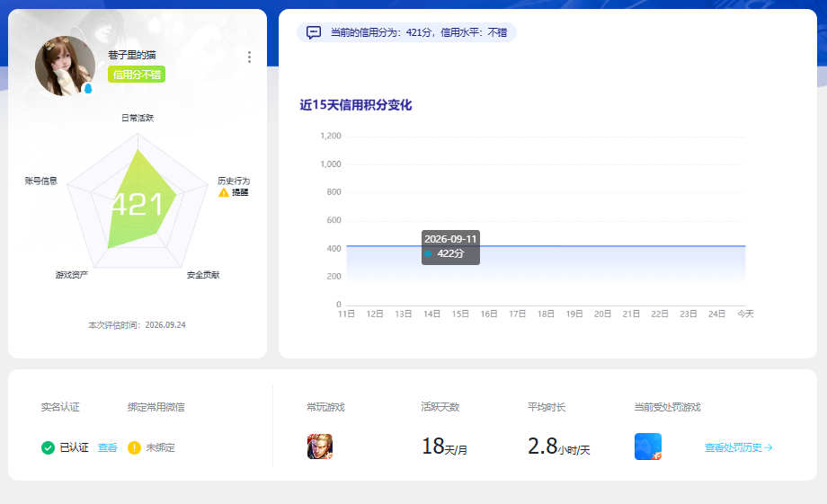Click the username 巷子里的猫

tap(132, 55)
